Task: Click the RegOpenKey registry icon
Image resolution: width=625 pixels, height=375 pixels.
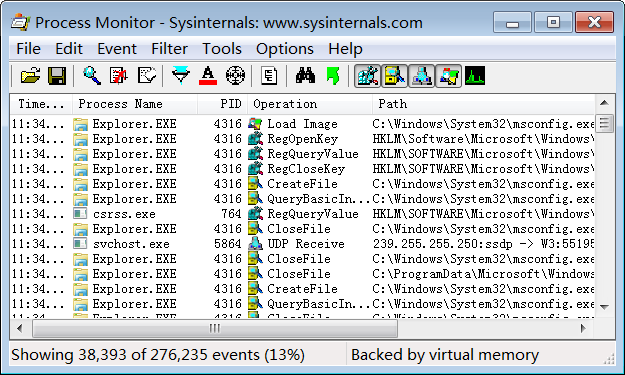Action: pyautogui.click(x=256, y=139)
